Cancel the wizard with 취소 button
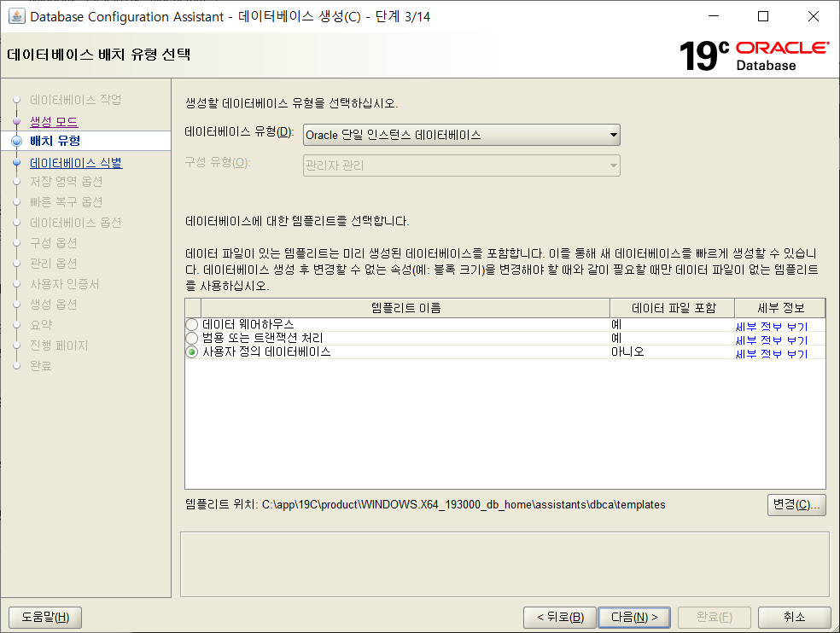 point(795,617)
